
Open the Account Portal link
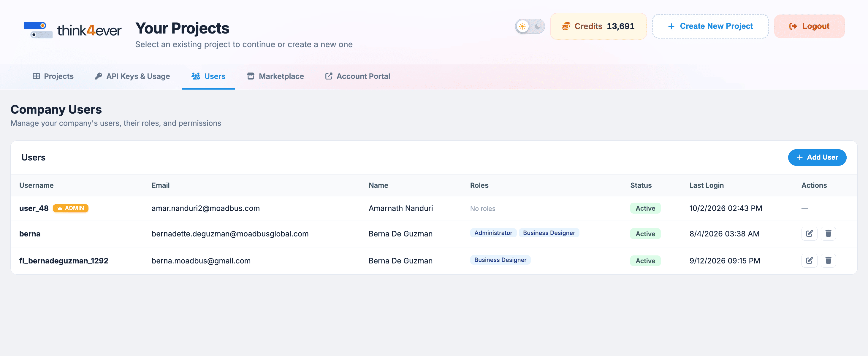[357, 77]
